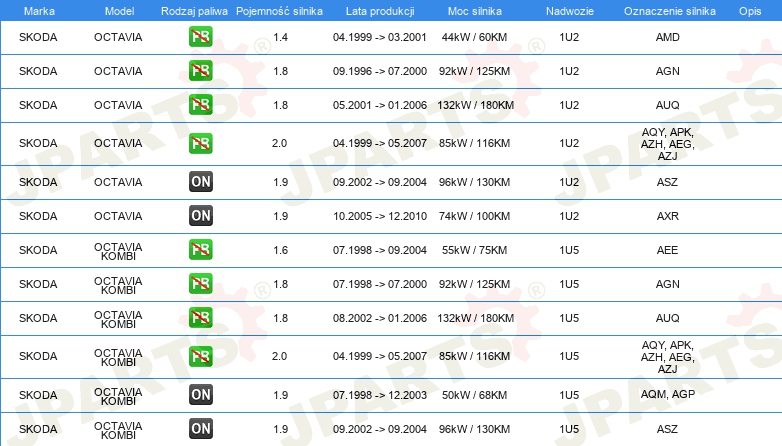This screenshot has width=782, height=446.
Task: Select 96kW / 130KM in the 1U2 row
Action: (x=474, y=182)
